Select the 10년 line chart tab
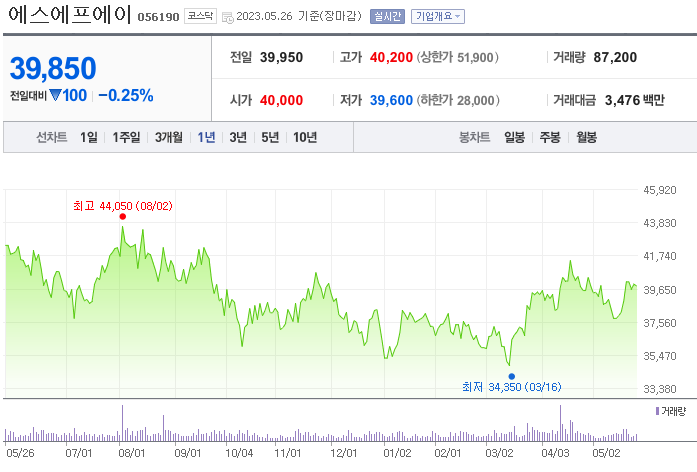This screenshot has width=697, height=472. (x=305, y=137)
